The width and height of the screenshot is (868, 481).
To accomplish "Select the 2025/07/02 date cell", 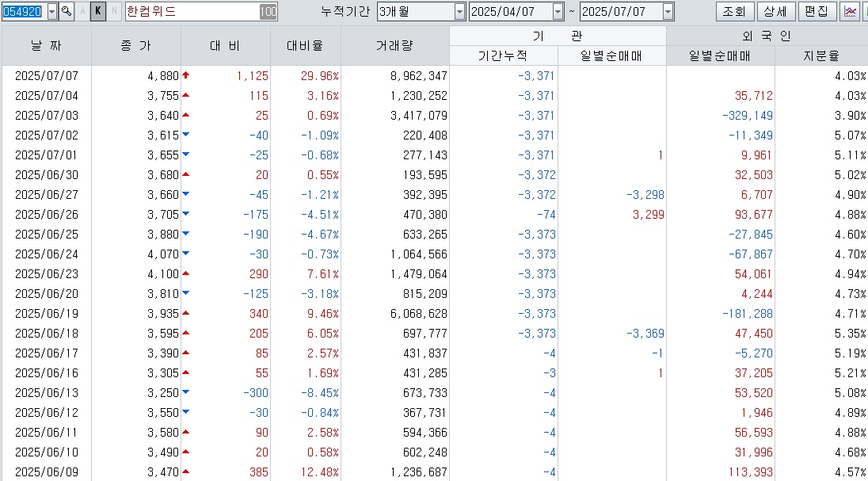I will (47, 136).
